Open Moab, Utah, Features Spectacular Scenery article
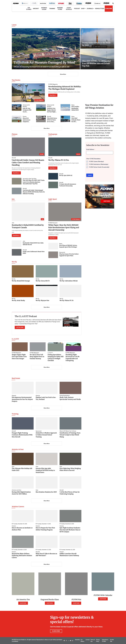Viewport: 126px width, 644px height. pyautogui.click(x=70, y=398)
